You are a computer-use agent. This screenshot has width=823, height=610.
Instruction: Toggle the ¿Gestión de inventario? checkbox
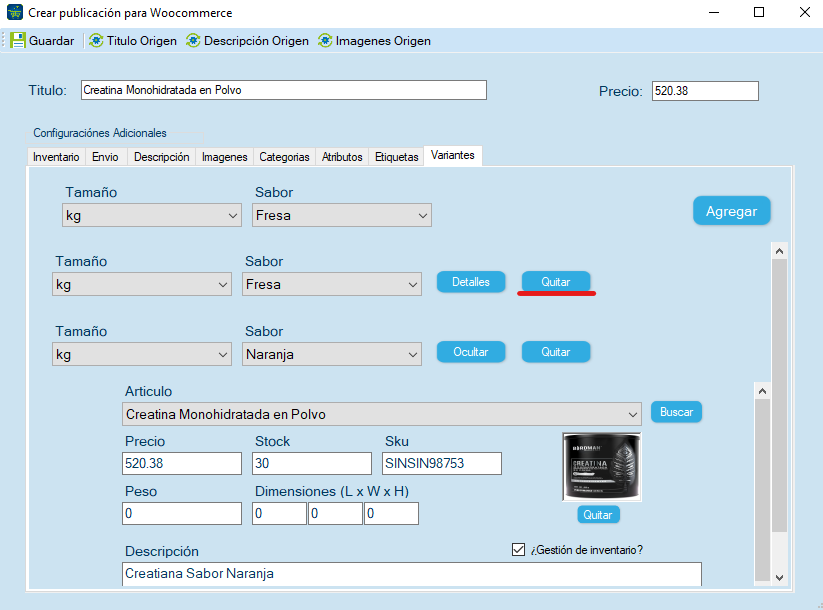pyautogui.click(x=518, y=550)
